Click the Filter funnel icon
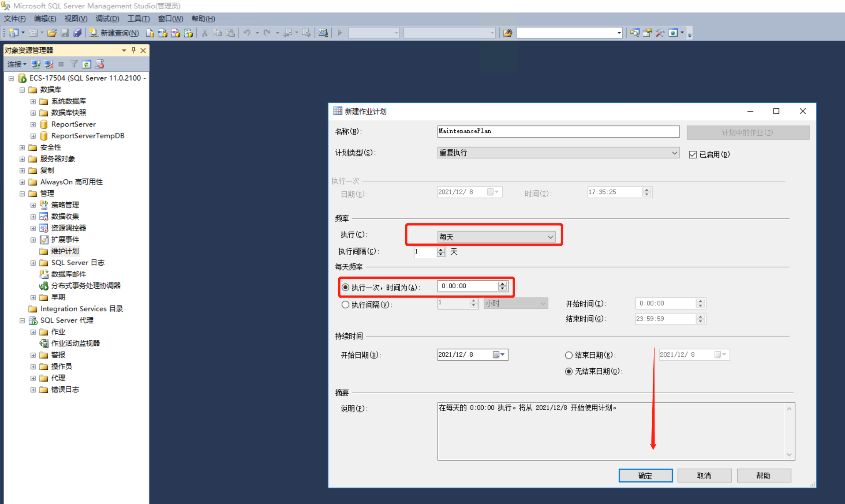The image size is (845, 504). 74,64
